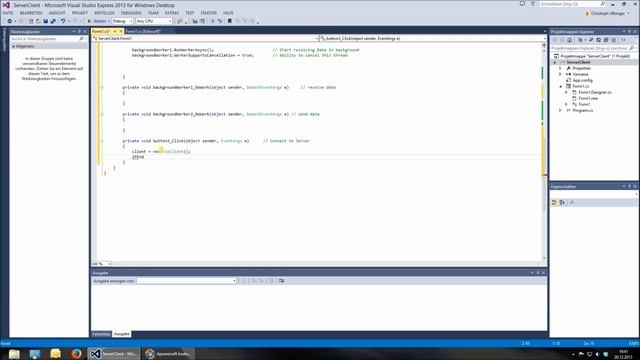Click the Save All toolbar icon

pyautogui.click(x=53, y=21)
